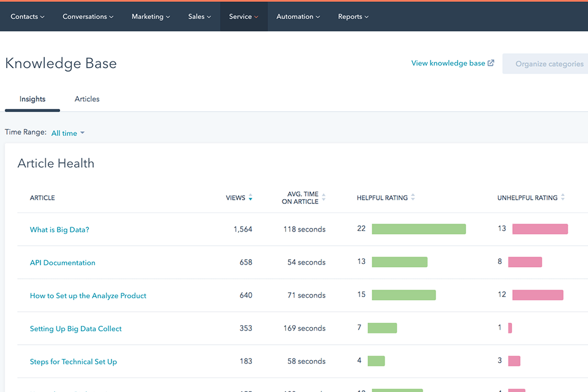The image size is (588, 392).
Task: Sort articles by the Views column
Action: (251, 197)
